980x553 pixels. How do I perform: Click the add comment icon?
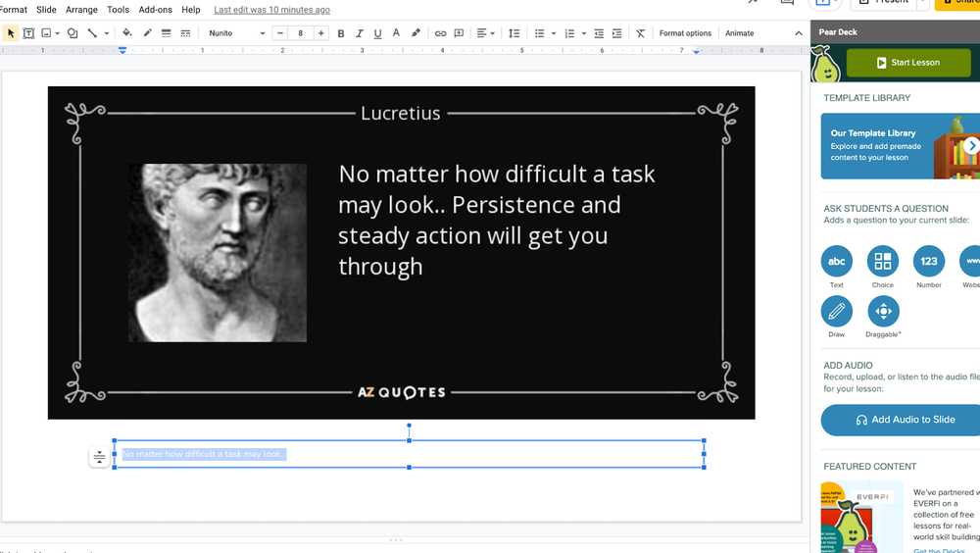(459, 33)
